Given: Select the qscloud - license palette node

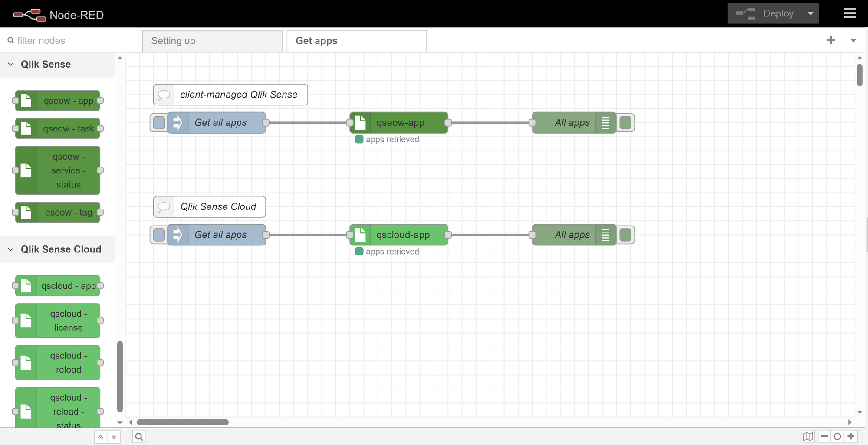Looking at the screenshot, I should point(57,321).
